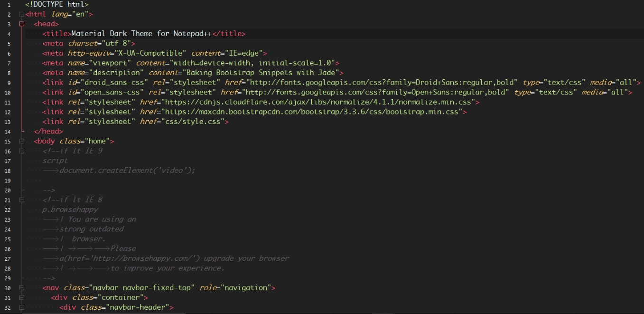Screen dimensions: 644x314
Task: Click the Material Dark Theme title text
Action: 142,33
